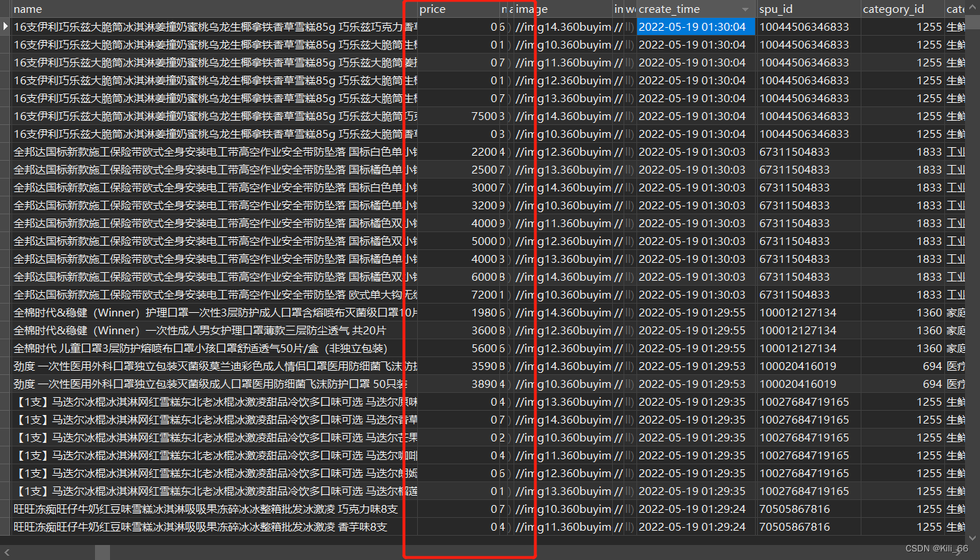Open the image column filter dropdown
The width and height of the screenshot is (980, 560).
(607, 9)
